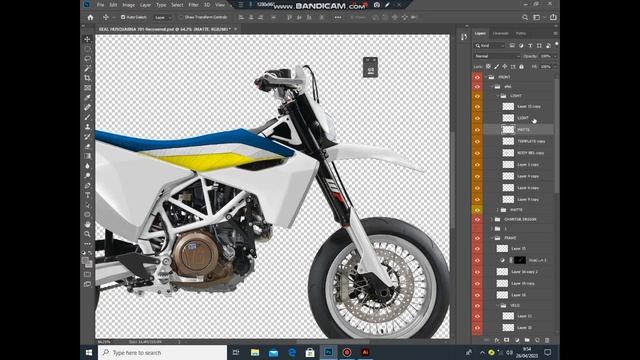The image size is (640, 360).
Task: Select the Hand tool
Action: tap(87, 224)
